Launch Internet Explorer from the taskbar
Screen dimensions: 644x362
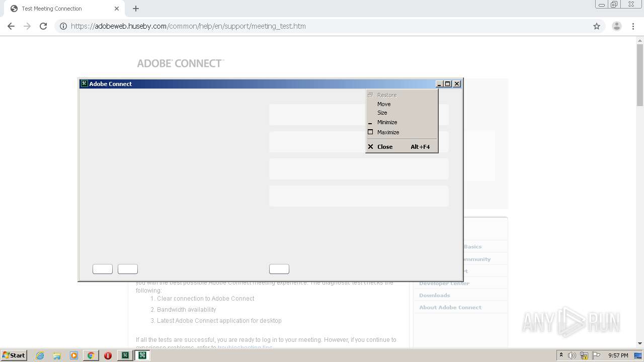tap(40, 355)
